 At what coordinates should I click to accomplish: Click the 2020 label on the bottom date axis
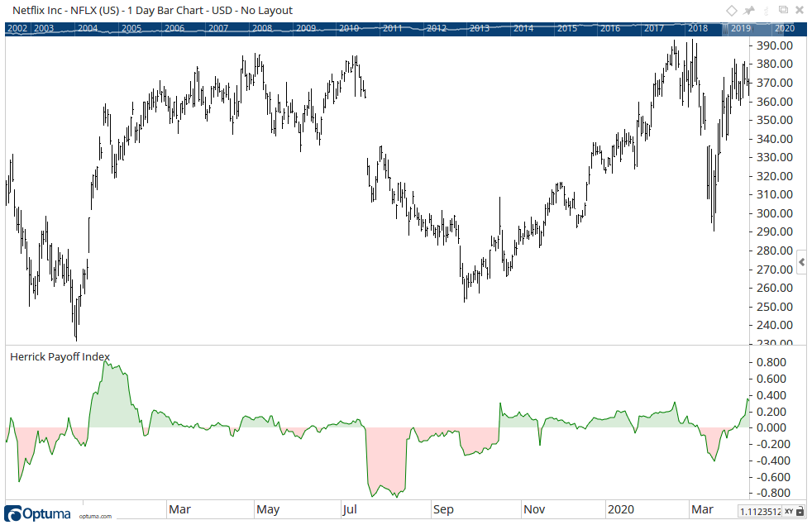[x=621, y=509]
